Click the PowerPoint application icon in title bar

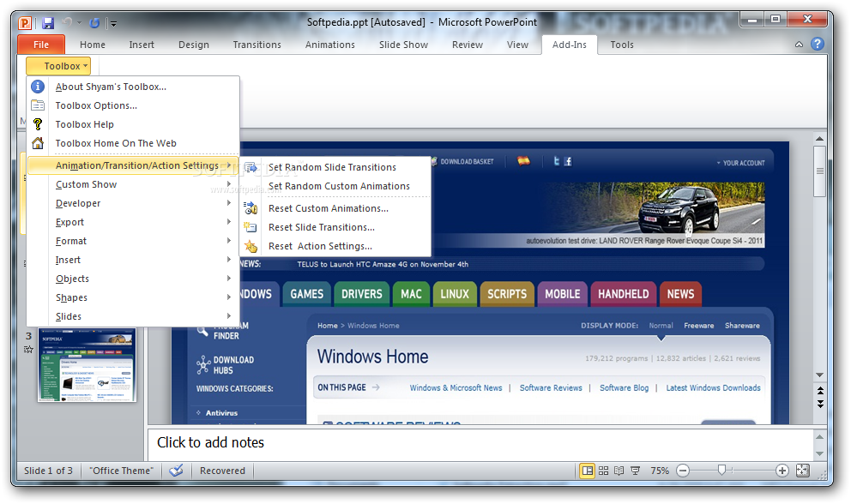(25, 23)
